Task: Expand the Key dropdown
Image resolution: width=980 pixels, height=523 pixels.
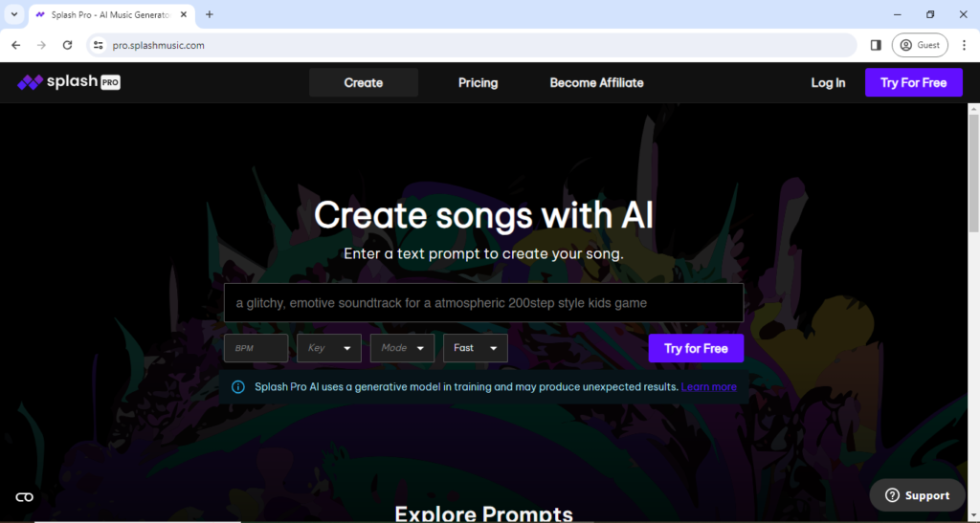Action: point(328,348)
